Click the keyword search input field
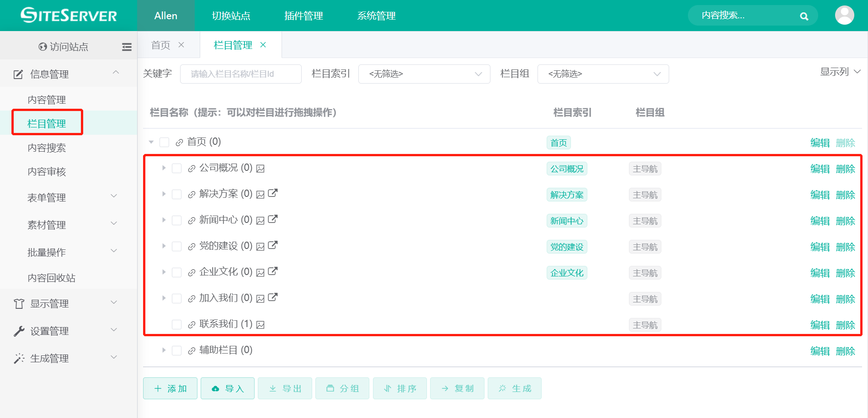This screenshot has width=868, height=418. pyautogui.click(x=240, y=74)
